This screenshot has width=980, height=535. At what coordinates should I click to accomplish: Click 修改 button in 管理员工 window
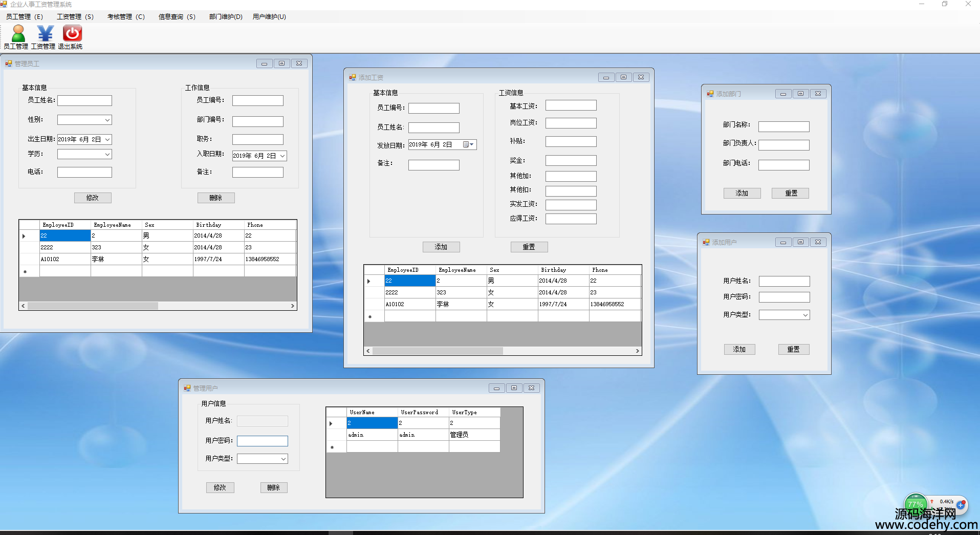(x=93, y=198)
